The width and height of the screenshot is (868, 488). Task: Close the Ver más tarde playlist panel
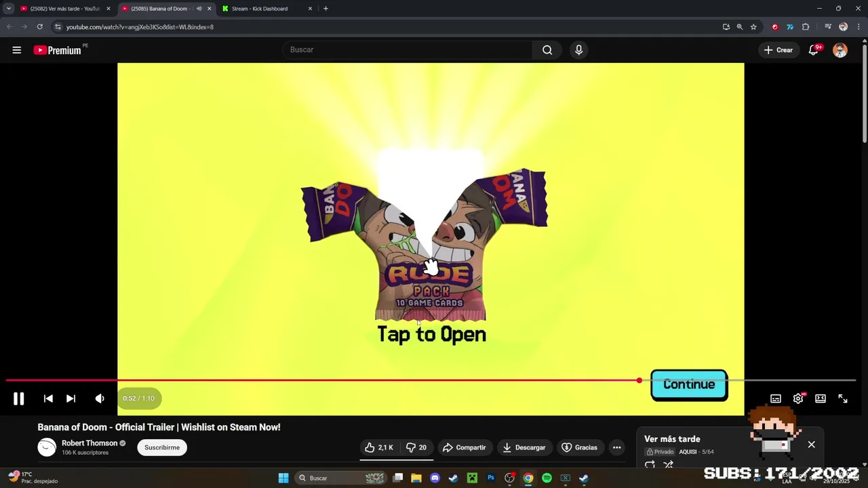pyautogui.click(x=811, y=445)
